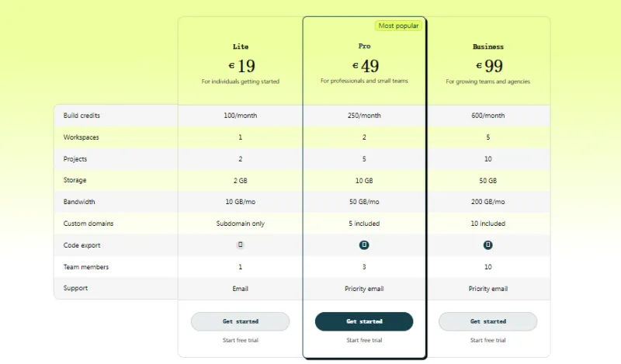Click the Build credits row label

pyautogui.click(x=82, y=116)
